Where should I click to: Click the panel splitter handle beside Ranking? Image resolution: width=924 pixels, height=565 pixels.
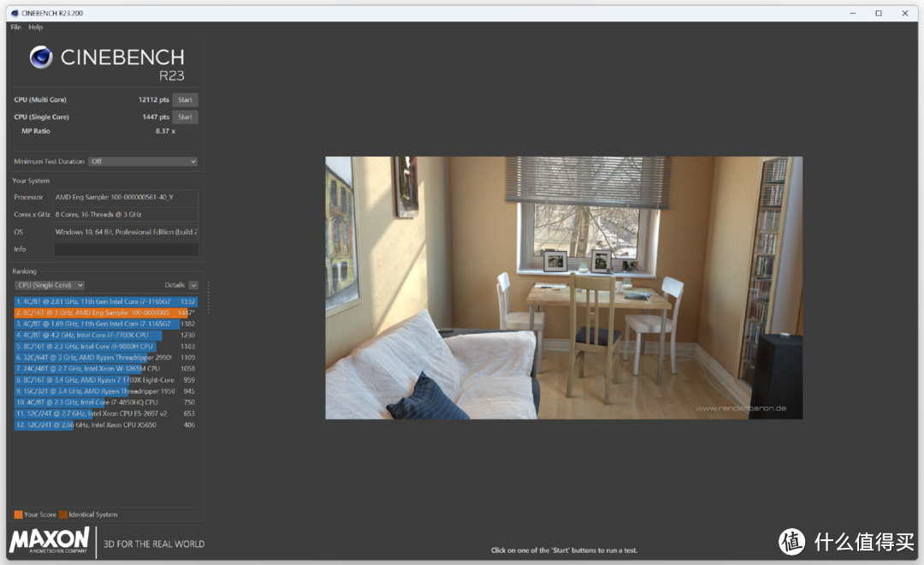pyautogui.click(x=209, y=296)
